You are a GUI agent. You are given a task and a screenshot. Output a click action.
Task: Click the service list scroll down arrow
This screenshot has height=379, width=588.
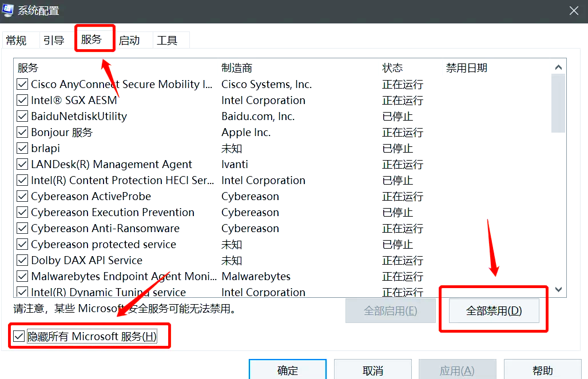(558, 289)
